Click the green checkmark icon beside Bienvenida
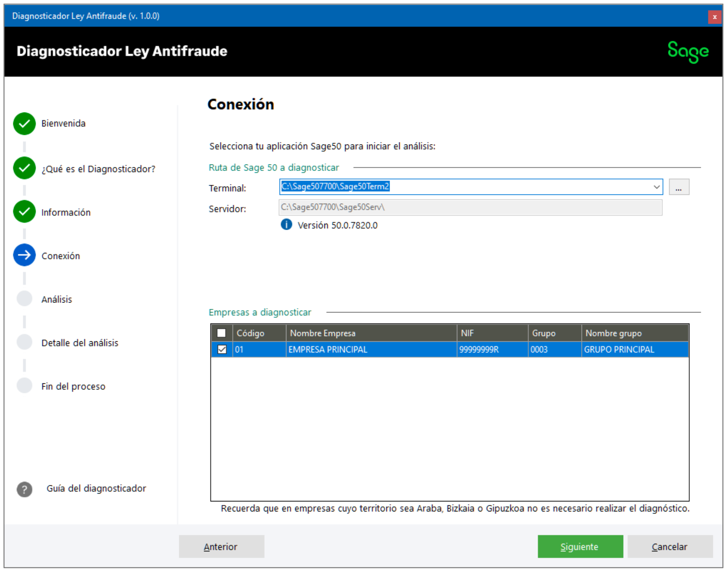Image resolution: width=728 pixels, height=573 pixels. coord(24,124)
